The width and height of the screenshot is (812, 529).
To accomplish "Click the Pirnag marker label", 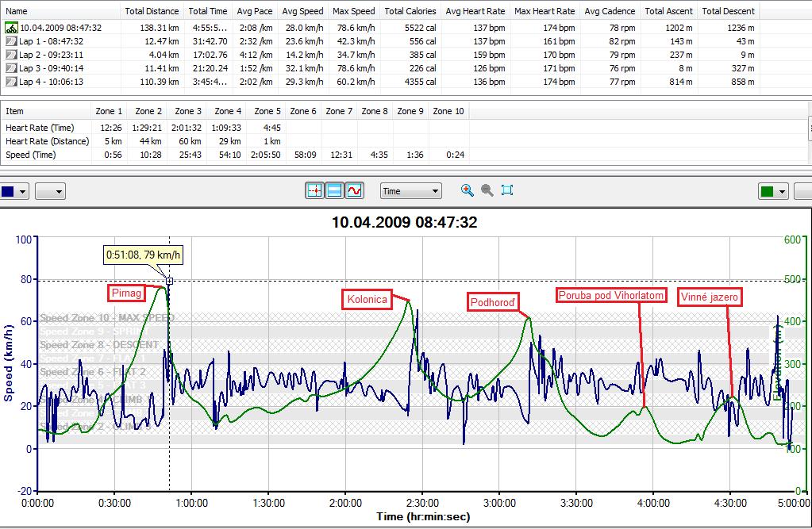I will click(x=126, y=293).
